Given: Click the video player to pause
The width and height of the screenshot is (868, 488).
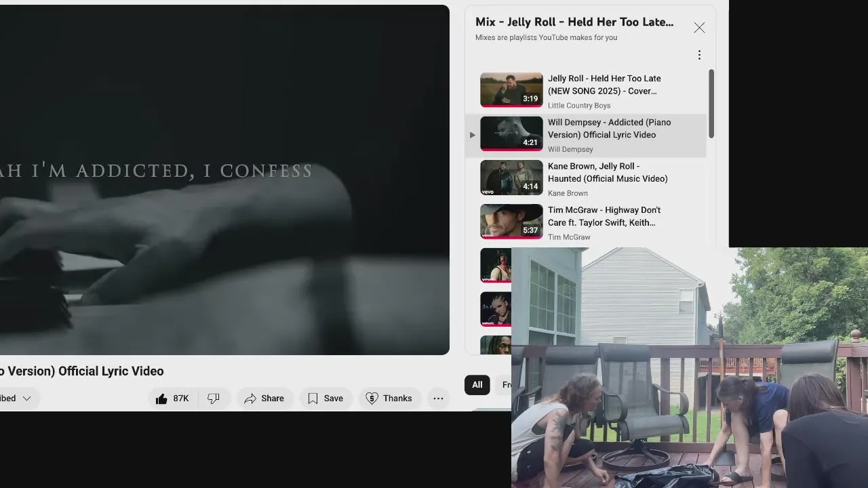Looking at the screenshot, I should 224,180.
